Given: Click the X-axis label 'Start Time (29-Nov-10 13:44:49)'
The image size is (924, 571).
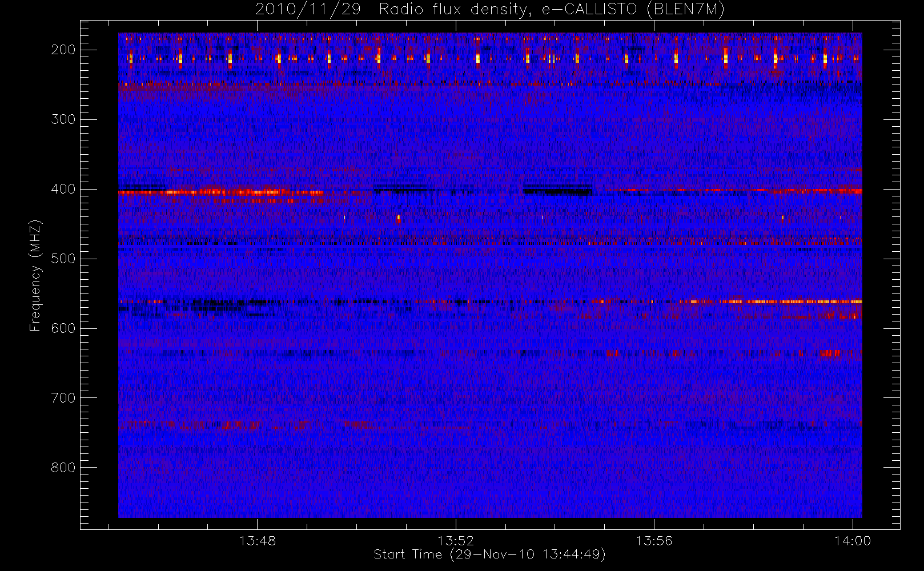Looking at the screenshot, I should [x=489, y=554].
